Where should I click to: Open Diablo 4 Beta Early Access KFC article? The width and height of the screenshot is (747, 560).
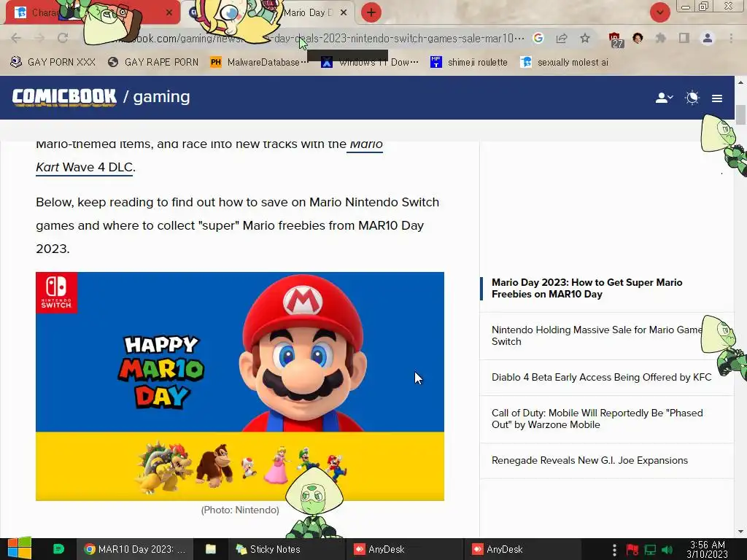click(x=601, y=377)
